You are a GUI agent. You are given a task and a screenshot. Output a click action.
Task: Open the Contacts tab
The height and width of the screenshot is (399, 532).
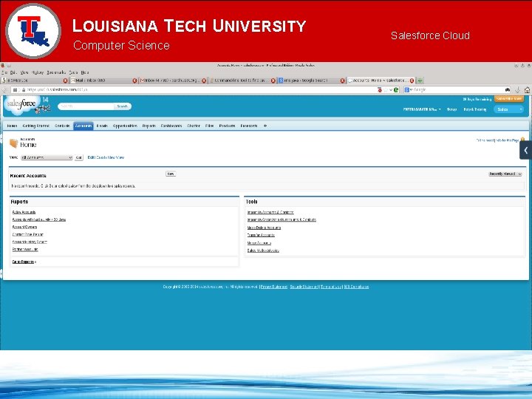(62, 126)
